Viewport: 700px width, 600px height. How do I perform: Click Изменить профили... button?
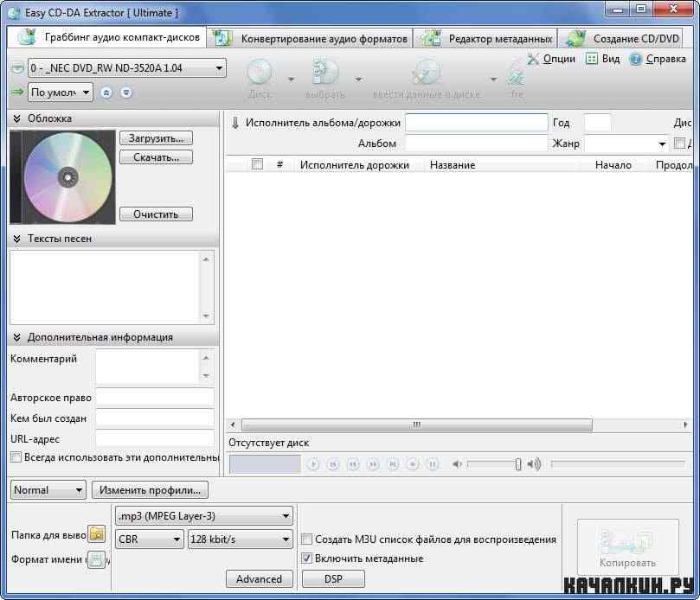click(x=150, y=490)
